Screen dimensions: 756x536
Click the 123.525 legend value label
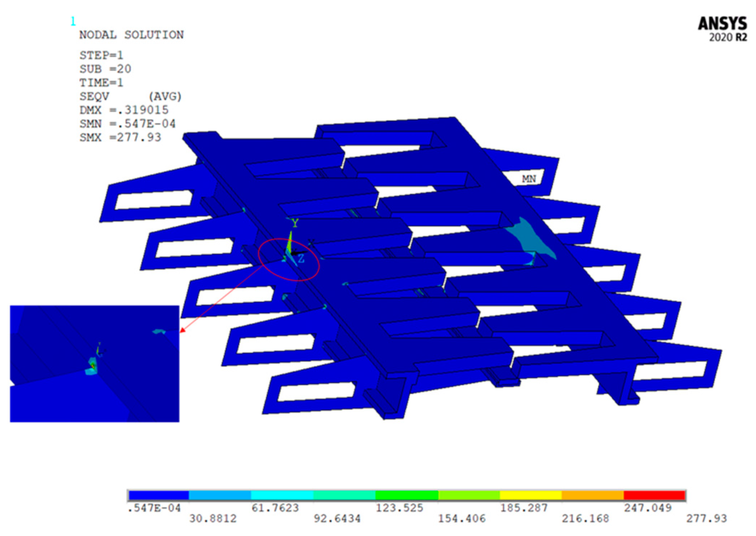[x=399, y=508]
